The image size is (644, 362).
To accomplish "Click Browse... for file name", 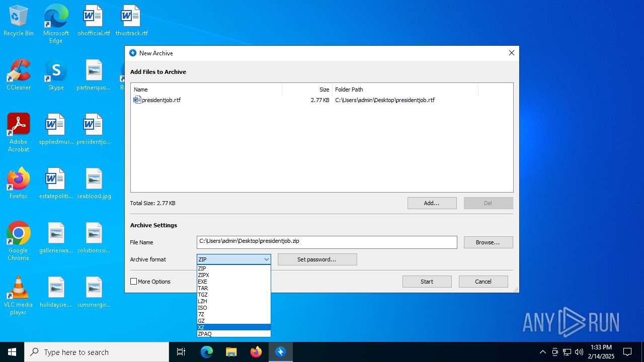I will click(488, 242).
